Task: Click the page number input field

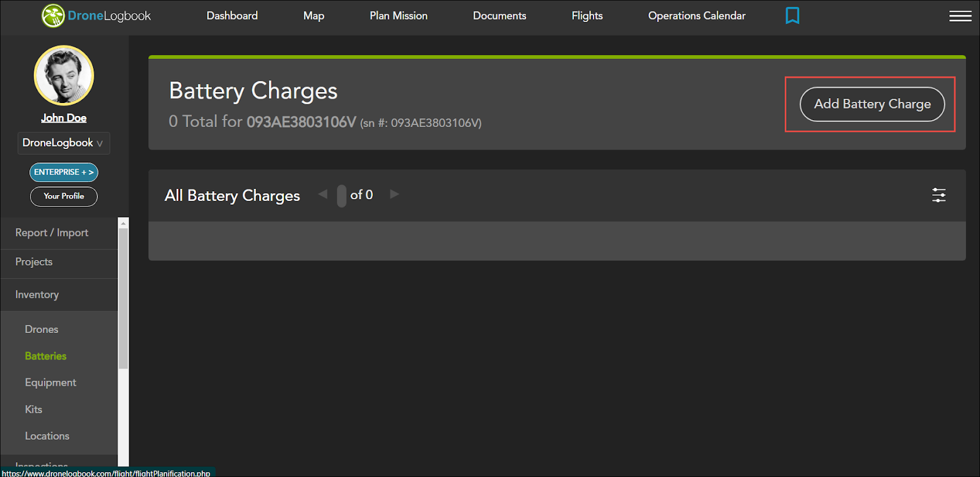Action: [x=342, y=196]
